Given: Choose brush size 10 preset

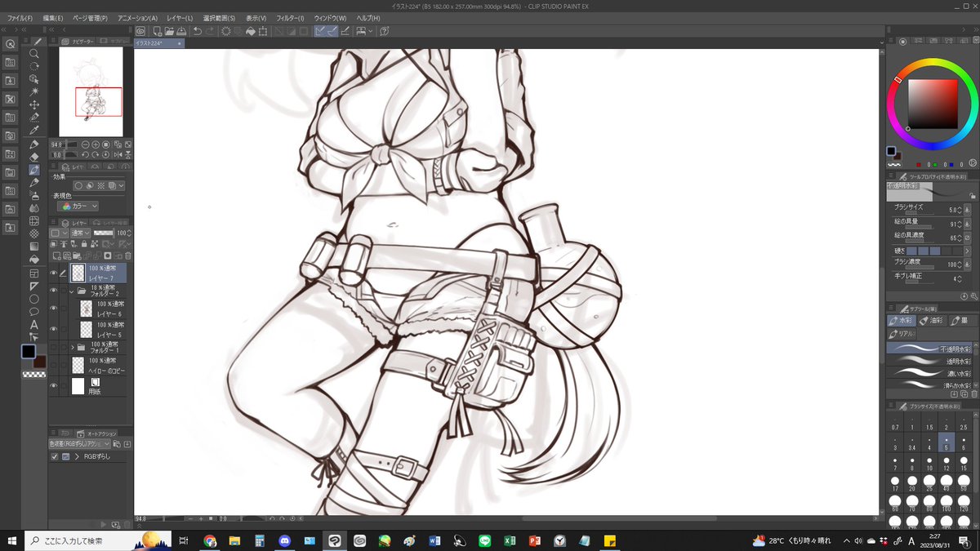Looking at the screenshot, I should (929, 464).
